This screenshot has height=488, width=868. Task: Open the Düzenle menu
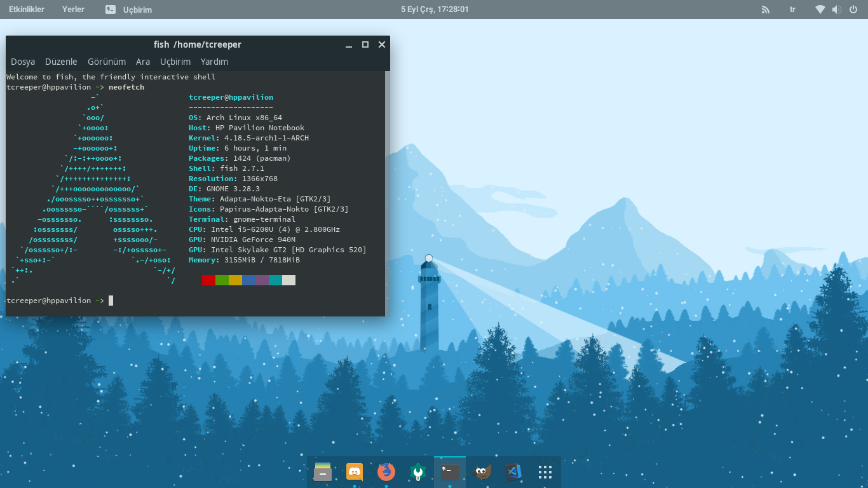click(x=61, y=62)
